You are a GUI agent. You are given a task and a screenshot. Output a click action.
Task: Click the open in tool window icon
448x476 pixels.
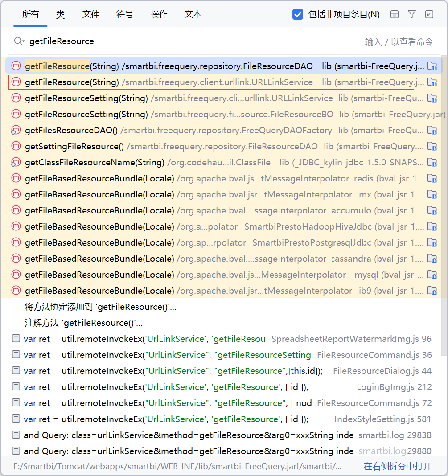tap(429, 14)
